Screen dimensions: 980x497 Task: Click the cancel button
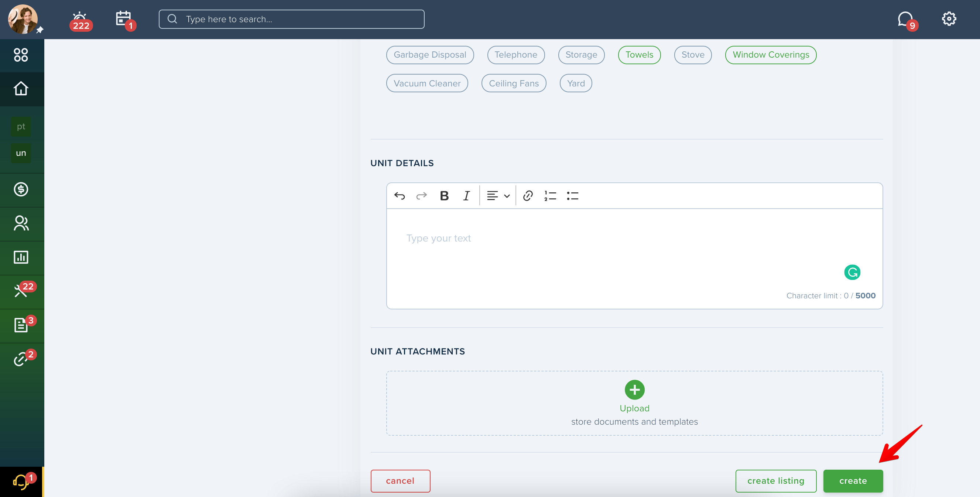400,481
